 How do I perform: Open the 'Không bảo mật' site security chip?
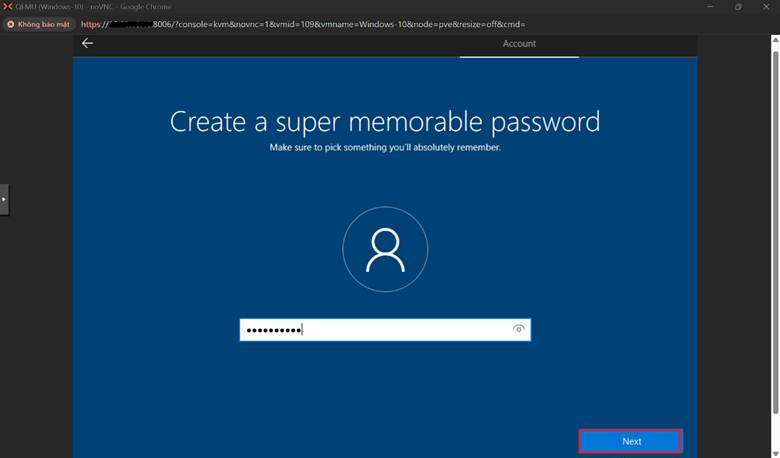tap(37, 23)
